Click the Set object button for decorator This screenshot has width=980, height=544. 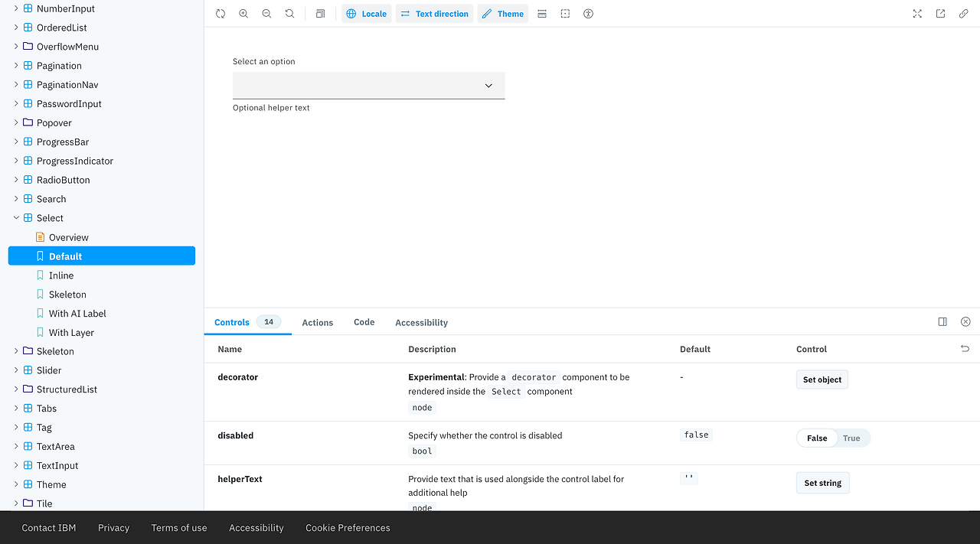[822, 379]
